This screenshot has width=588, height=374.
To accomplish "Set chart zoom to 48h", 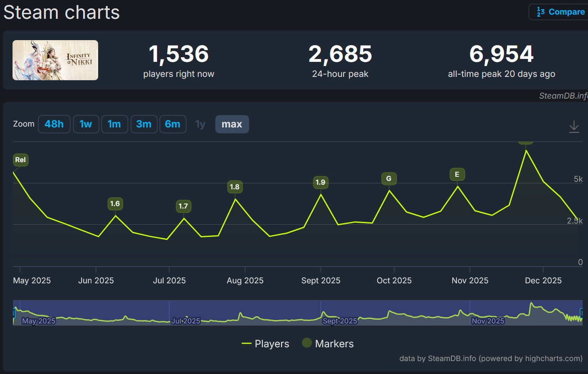I will point(54,124).
